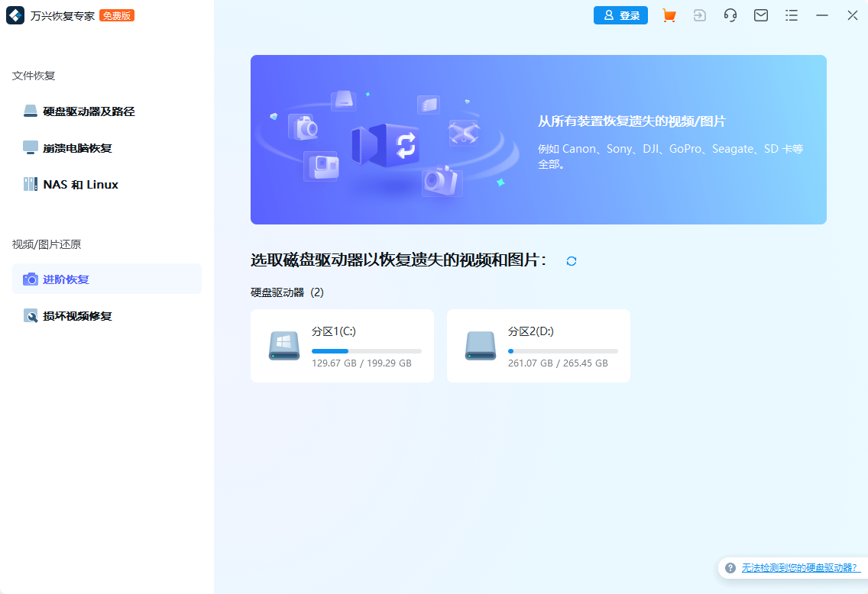Image resolution: width=868 pixels, height=594 pixels.
Task: Click the Windows drive icon for C:
Action: [x=284, y=346]
